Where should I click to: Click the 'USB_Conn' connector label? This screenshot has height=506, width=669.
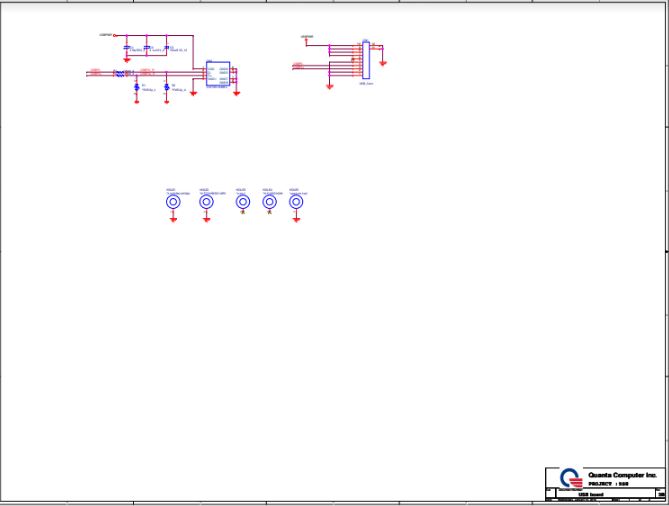coord(366,84)
